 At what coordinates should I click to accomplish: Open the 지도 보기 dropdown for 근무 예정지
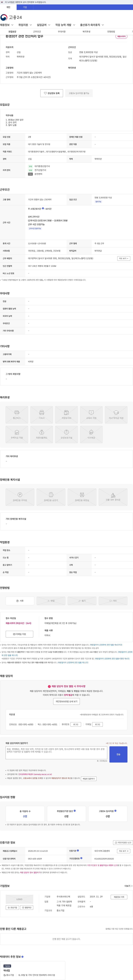pos(123,258)
